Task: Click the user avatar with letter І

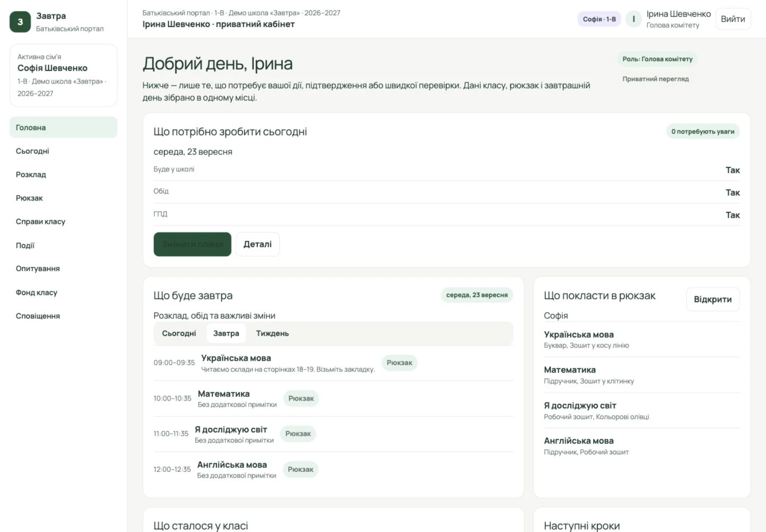Action: (x=633, y=19)
